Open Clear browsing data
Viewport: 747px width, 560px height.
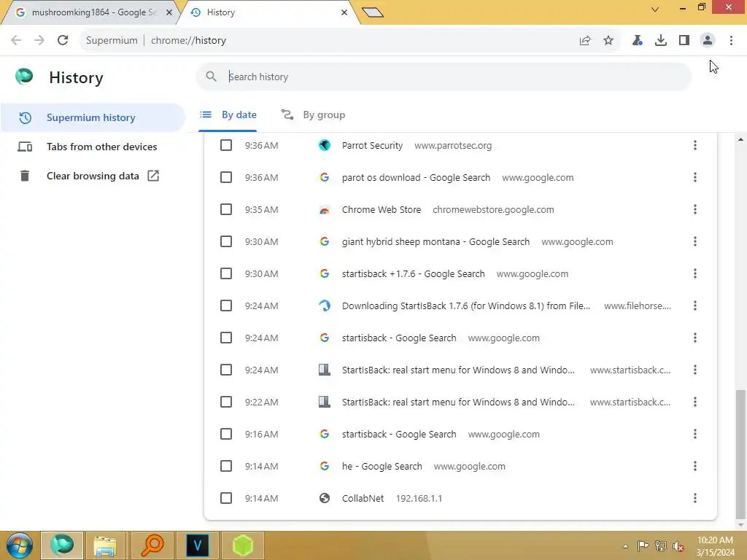click(93, 176)
